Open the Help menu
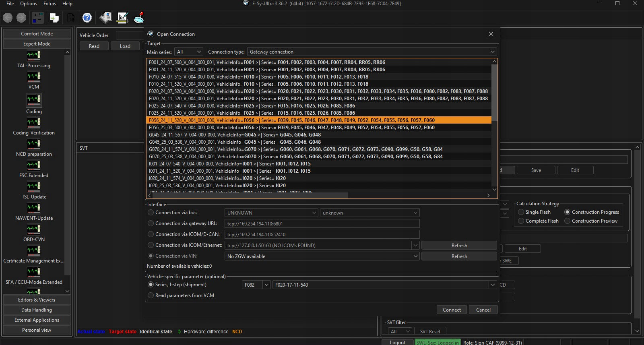This screenshot has height=345, width=644. 67,4
